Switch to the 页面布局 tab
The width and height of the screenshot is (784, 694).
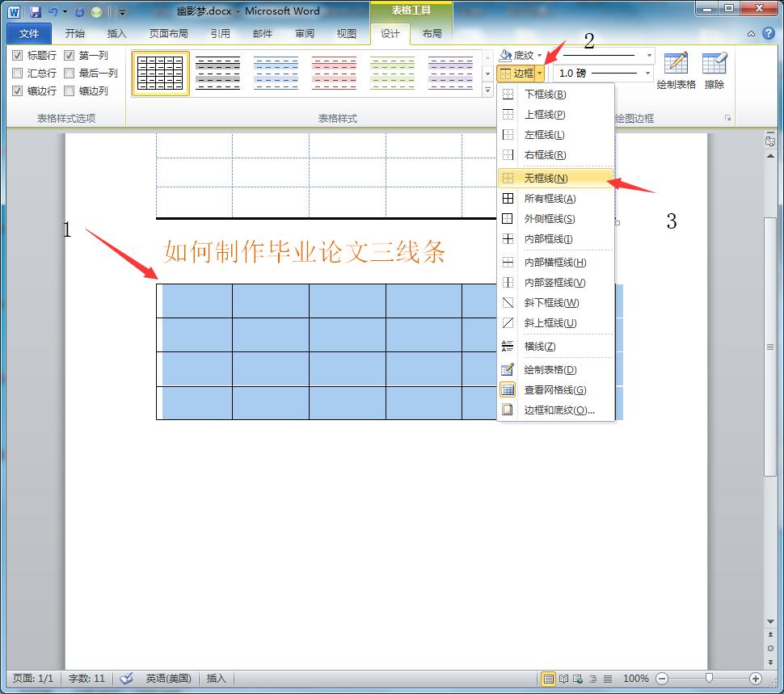click(168, 33)
